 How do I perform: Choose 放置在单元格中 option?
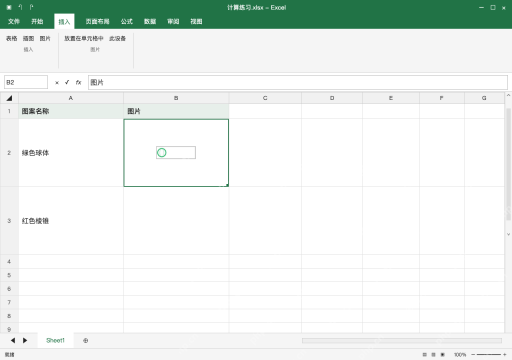click(84, 39)
